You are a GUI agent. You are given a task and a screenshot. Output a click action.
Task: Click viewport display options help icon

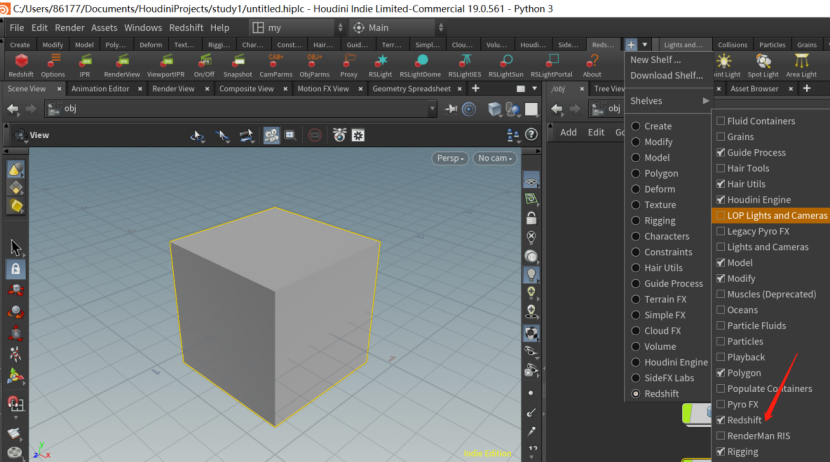click(531, 135)
